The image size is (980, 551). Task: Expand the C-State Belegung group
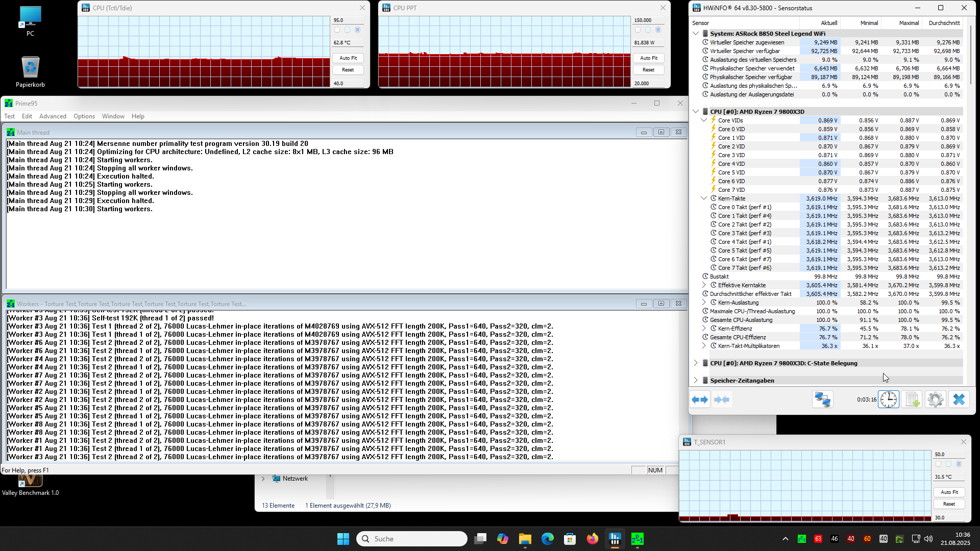point(696,363)
